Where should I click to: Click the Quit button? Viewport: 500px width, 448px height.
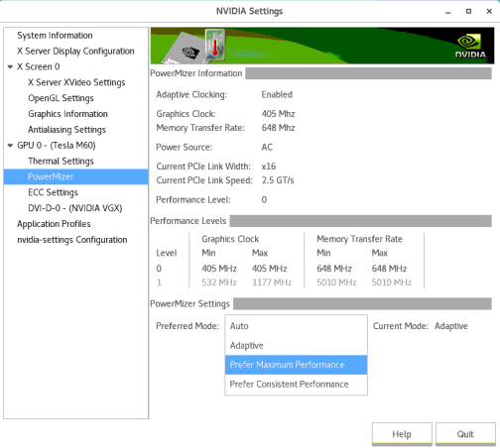[465, 434]
